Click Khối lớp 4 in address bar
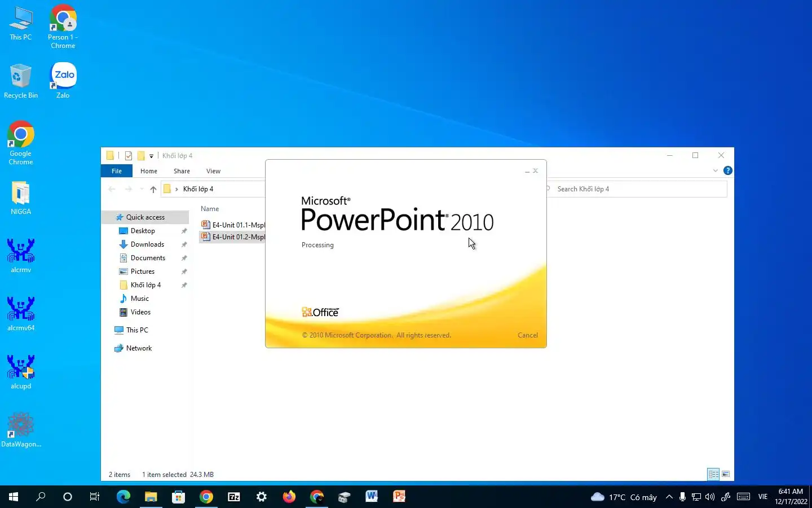 point(198,189)
